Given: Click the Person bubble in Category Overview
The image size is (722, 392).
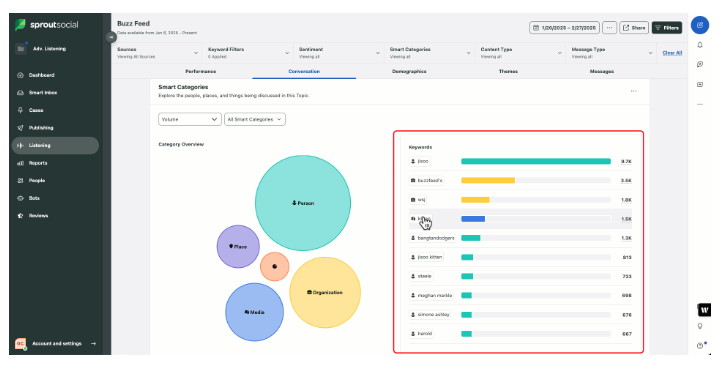Looking at the screenshot, I should coord(303,203).
